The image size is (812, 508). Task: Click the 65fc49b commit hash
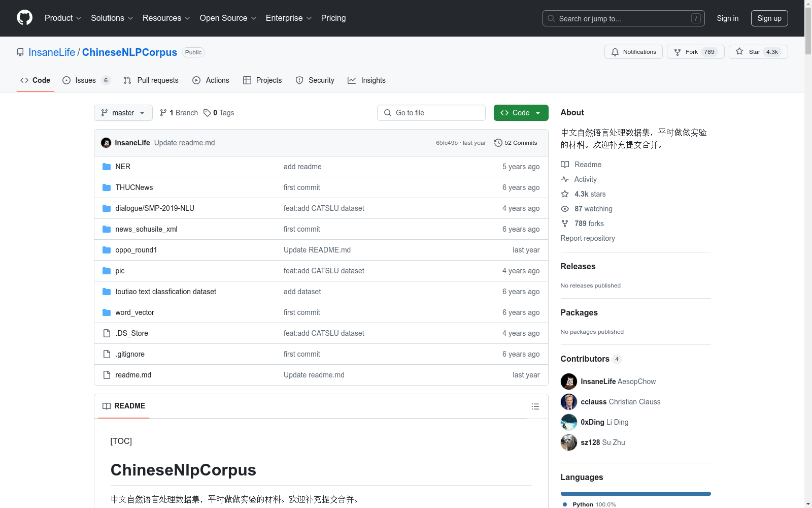[447, 143]
